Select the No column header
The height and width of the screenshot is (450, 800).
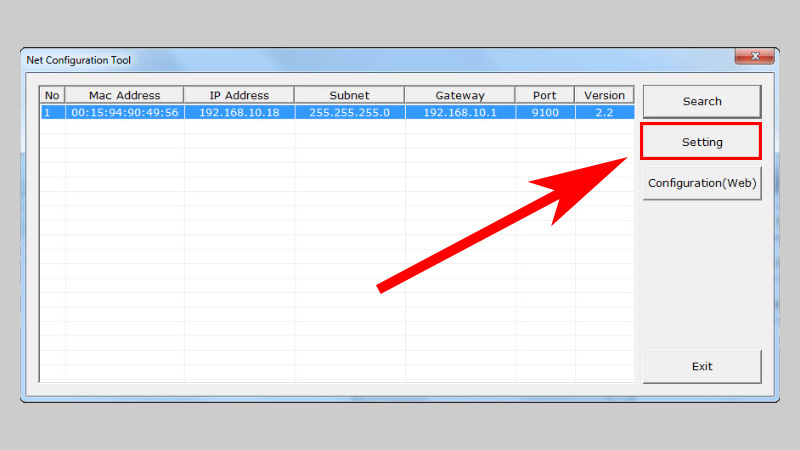pos(52,95)
